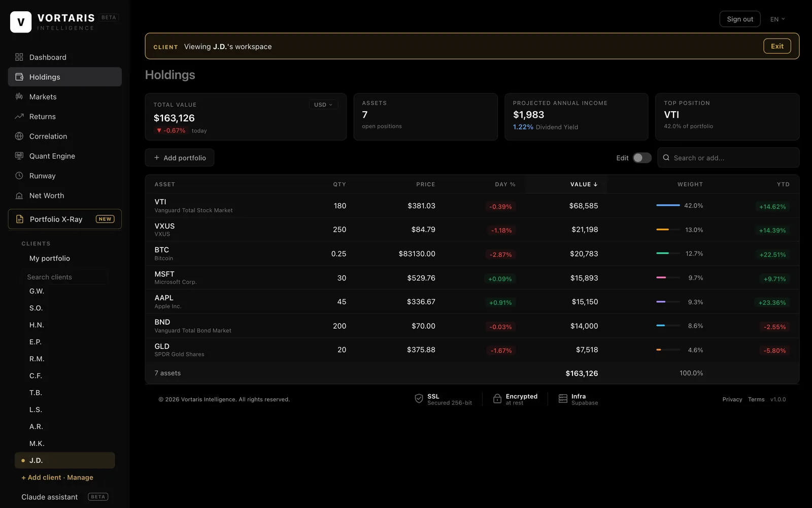The height and width of the screenshot is (508, 812).
Task: Click the Add client link
Action: (41, 478)
